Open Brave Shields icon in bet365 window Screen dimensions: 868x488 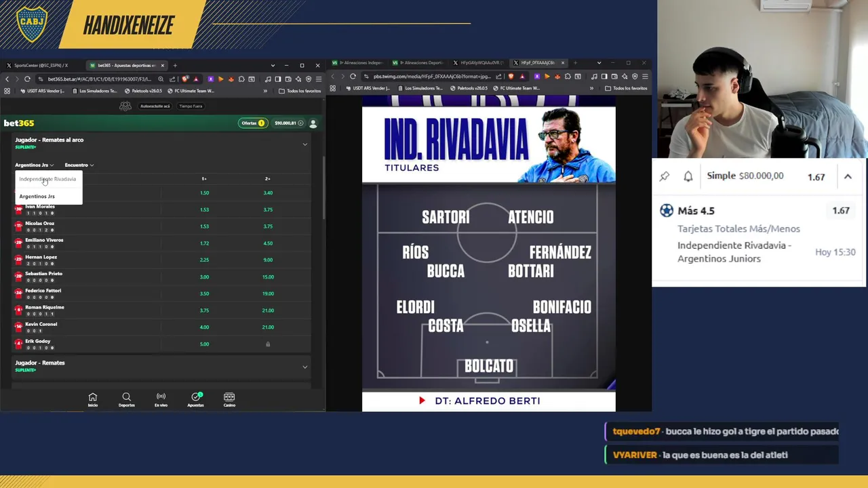pyautogui.click(x=185, y=79)
